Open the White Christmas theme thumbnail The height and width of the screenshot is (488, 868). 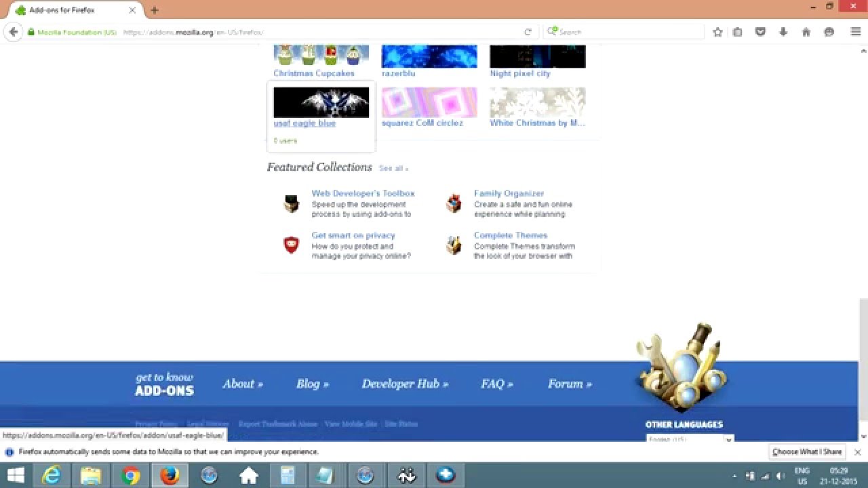(538, 102)
